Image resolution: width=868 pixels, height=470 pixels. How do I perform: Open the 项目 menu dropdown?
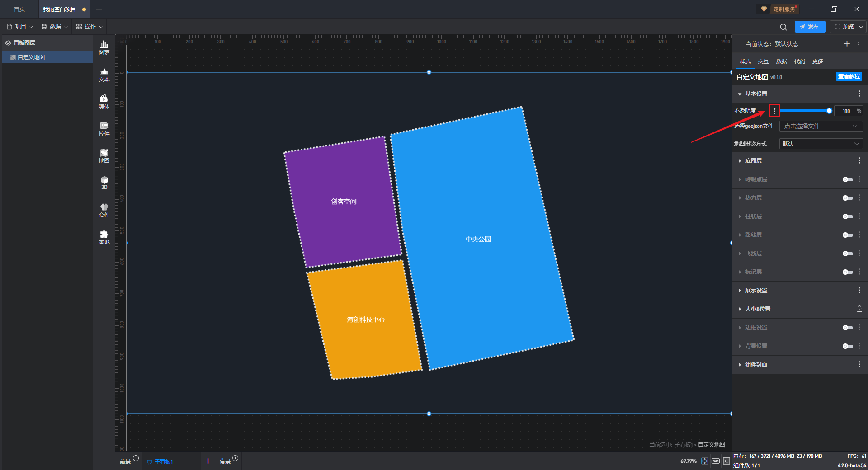[20, 27]
